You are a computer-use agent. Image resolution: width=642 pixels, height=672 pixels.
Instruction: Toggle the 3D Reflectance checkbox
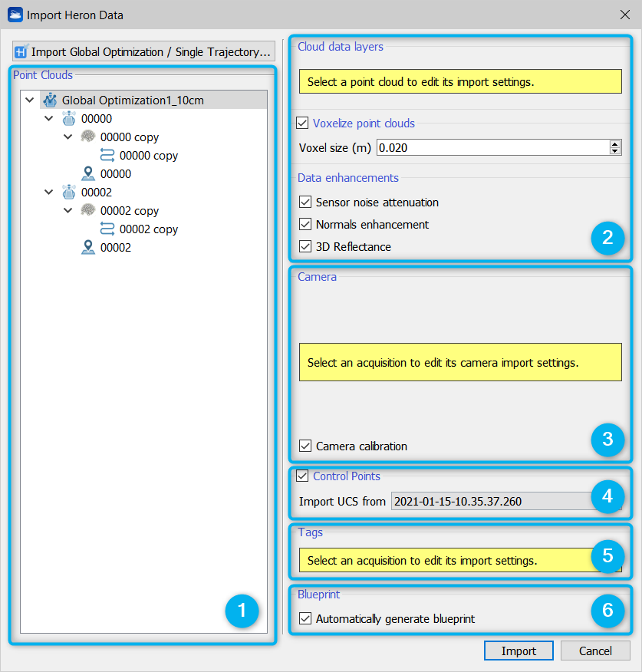[305, 247]
